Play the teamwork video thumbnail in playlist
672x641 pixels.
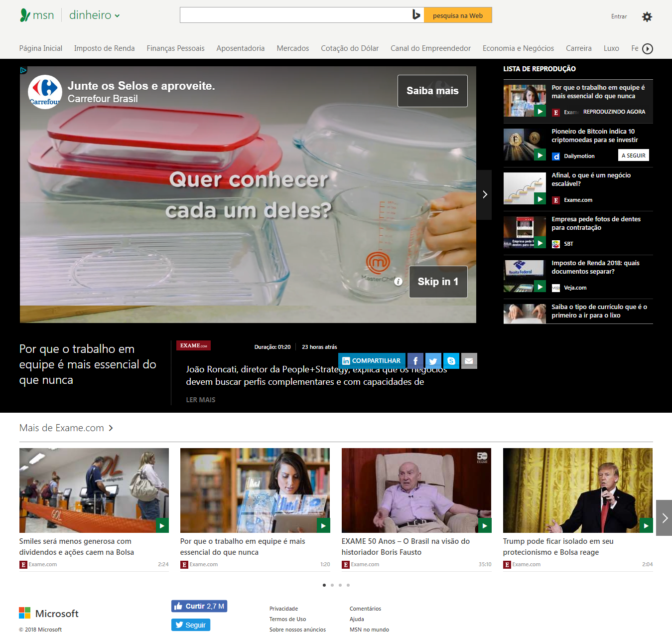(x=525, y=101)
